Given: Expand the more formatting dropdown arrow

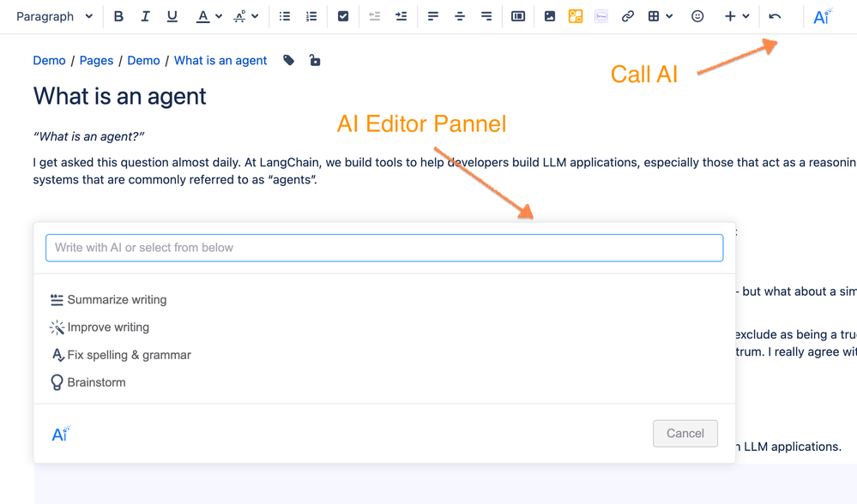Looking at the screenshot, I should (255, 16).
